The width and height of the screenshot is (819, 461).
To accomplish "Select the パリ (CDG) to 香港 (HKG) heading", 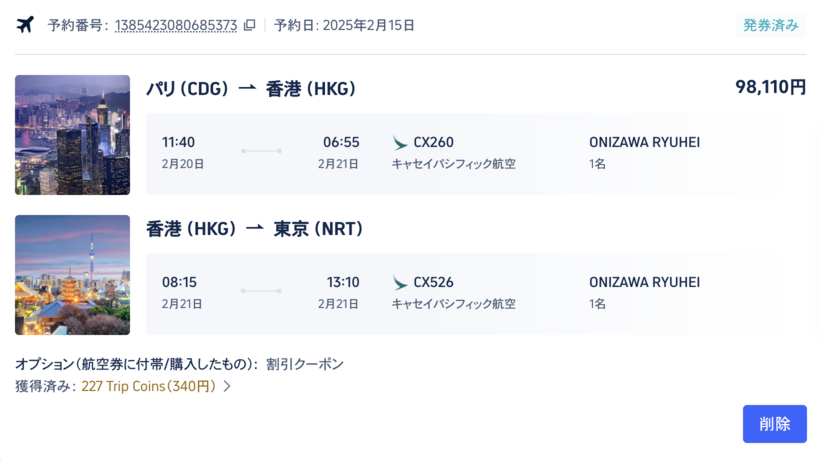I will [251, 89].
